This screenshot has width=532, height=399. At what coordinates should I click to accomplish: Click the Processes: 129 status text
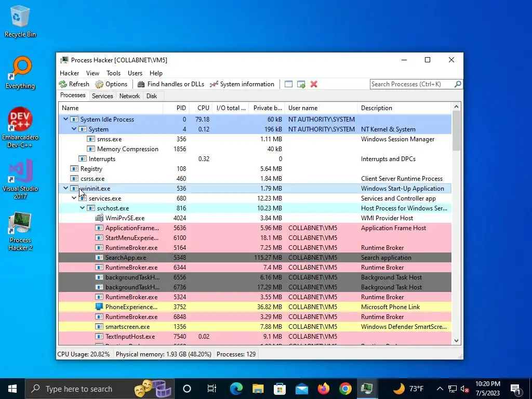(x=236, y=354)
